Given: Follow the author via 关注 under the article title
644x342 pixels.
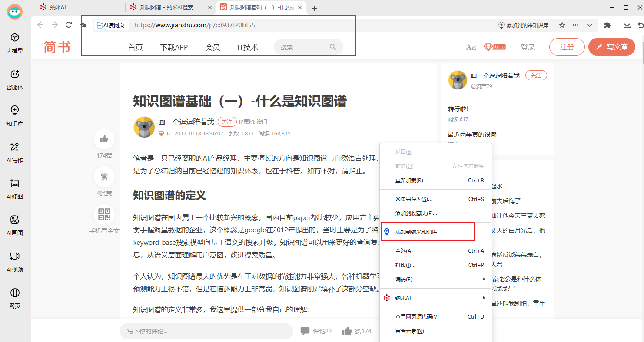Looking at the screenshot, I should pos(227,122).
